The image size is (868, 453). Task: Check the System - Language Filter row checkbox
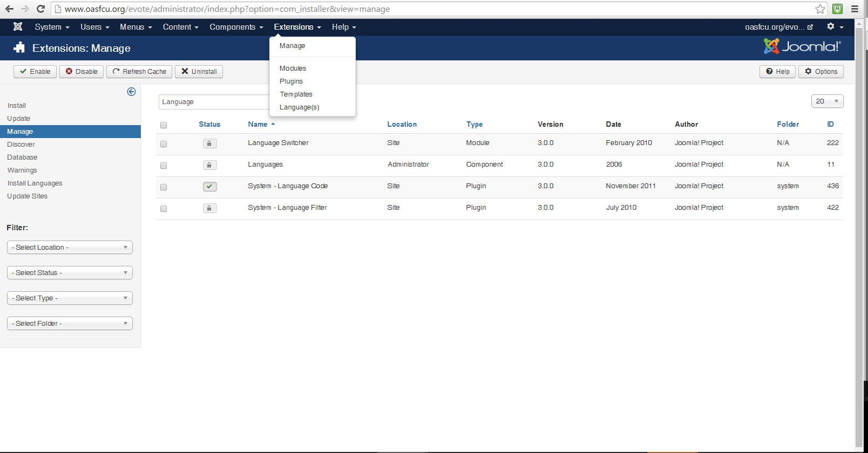point(164,209)
